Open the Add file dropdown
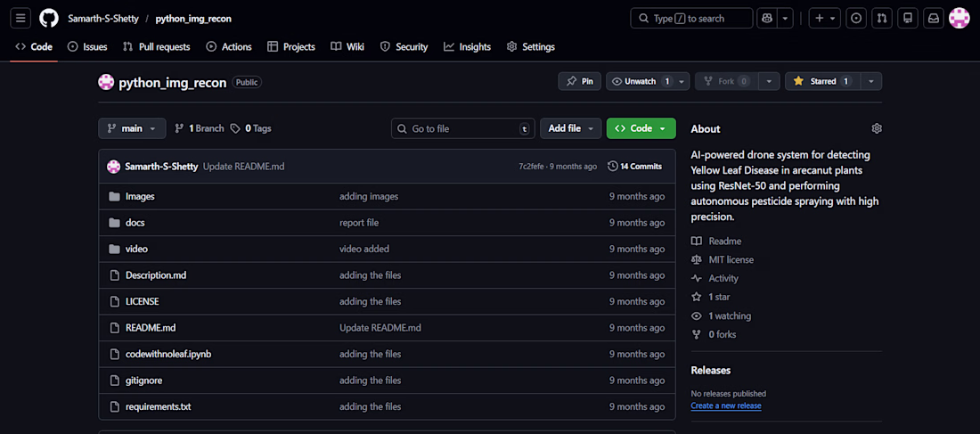This screenshot has width=980, height=434. pos(570,128)
